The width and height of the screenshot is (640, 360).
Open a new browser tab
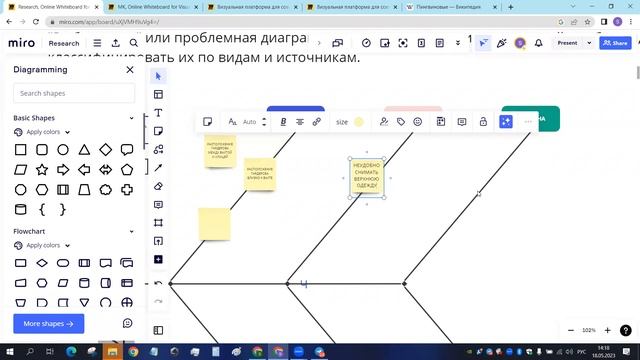[x=511, y=7]
